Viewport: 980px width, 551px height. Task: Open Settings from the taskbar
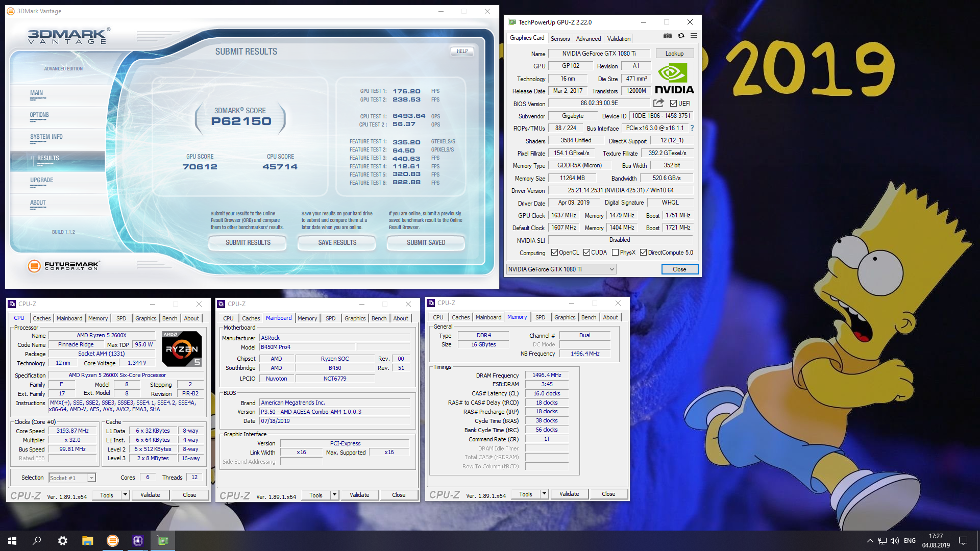coord(62,541)
